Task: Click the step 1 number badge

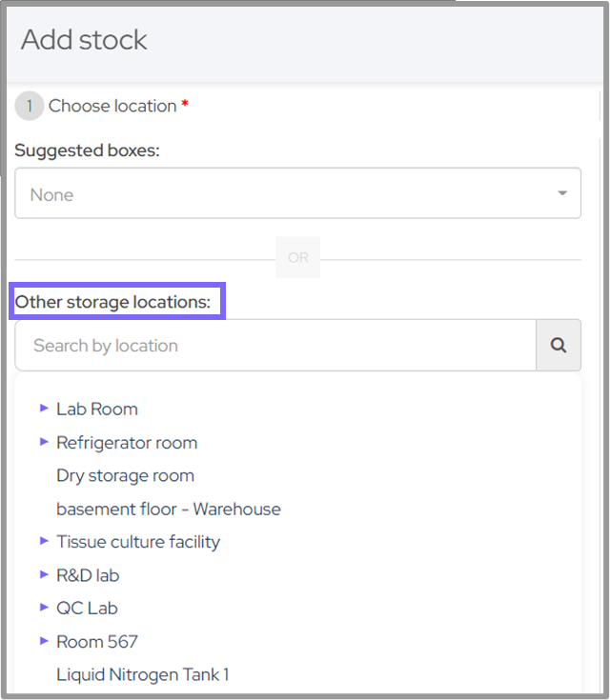Action: coord(29,106)
